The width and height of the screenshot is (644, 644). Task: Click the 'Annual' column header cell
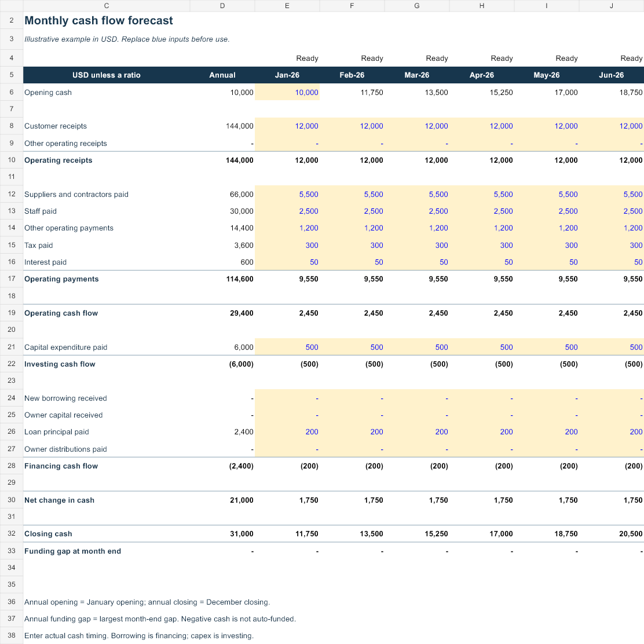(222, 75)
